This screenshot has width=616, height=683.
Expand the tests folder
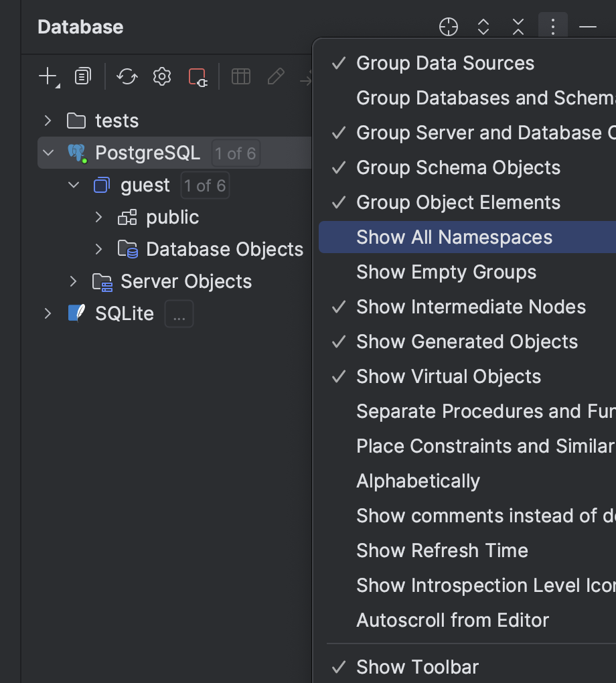point(47,121)
